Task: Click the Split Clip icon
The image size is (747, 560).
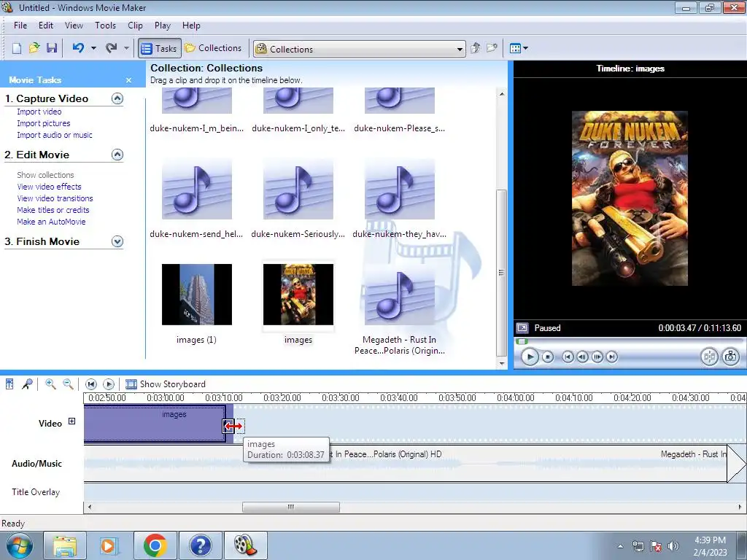Action: pyautogui.click(x=709, y=357)
